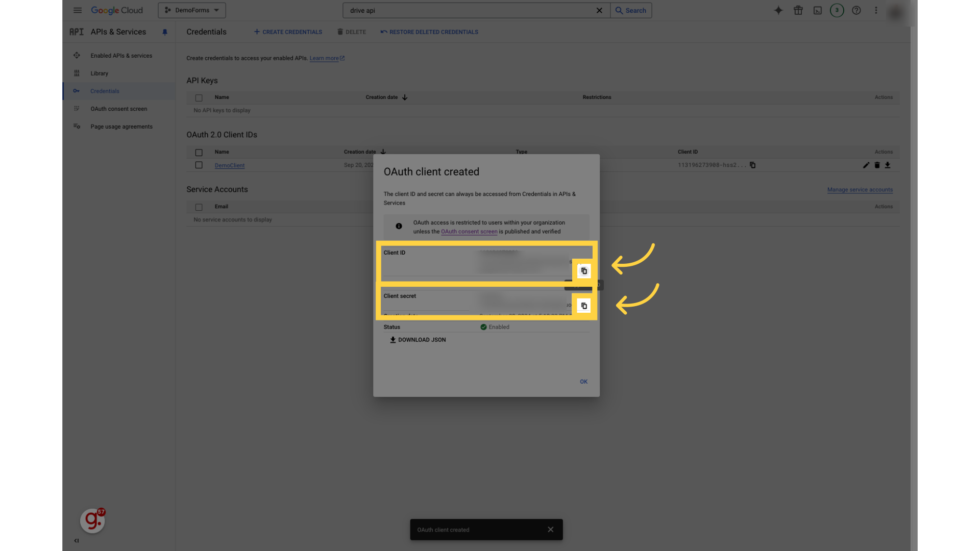Click the Search button
The width and height of the screenshot is (980, 551).
click(631, 10)
